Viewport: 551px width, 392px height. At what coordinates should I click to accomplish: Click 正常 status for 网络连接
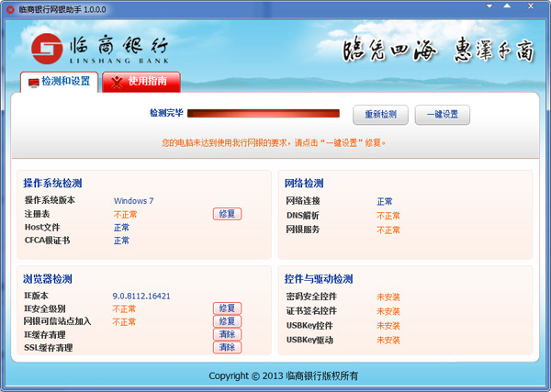pyautogui.click(x=385, y=202)
